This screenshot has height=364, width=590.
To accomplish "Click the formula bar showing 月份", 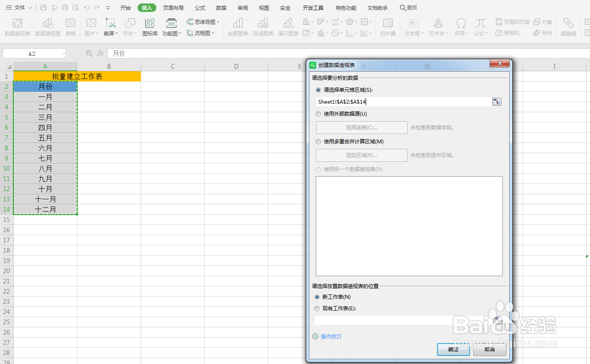I will [348, 53].
